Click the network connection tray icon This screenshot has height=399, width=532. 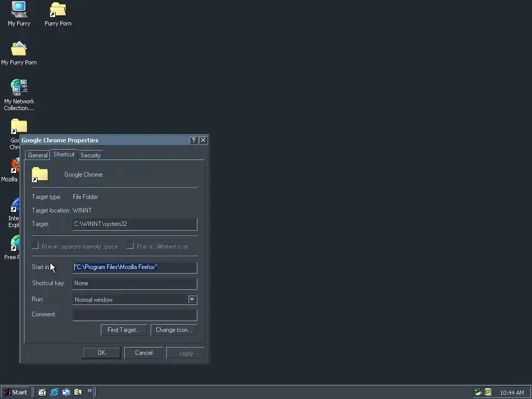pos(478,392)
